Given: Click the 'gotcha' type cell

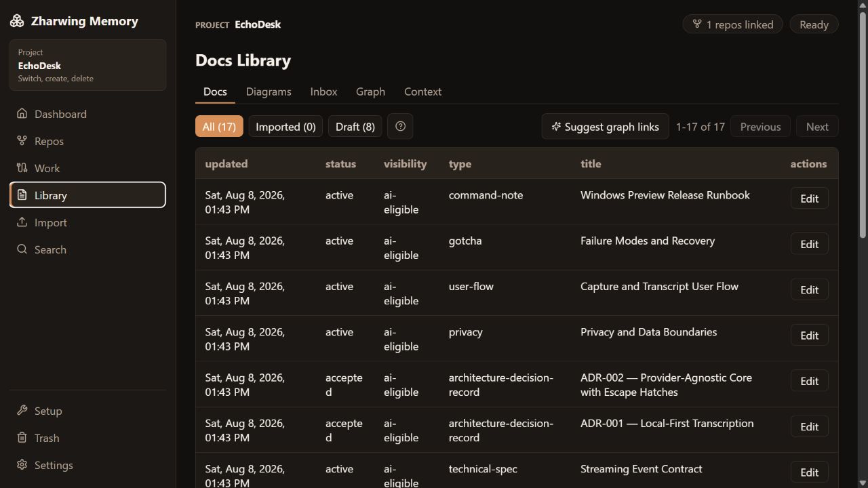Looking at the screenshot, I should (465, 241).
